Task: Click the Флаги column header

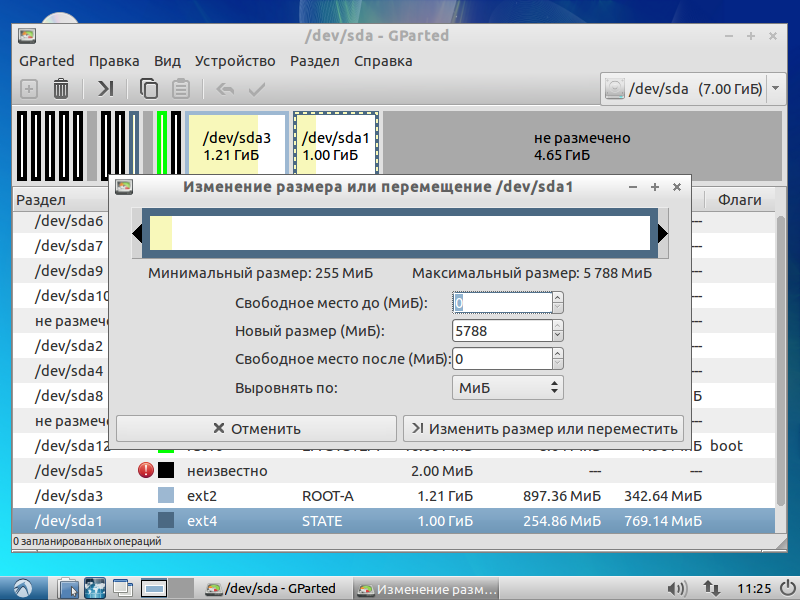Action: coord(739,199)
